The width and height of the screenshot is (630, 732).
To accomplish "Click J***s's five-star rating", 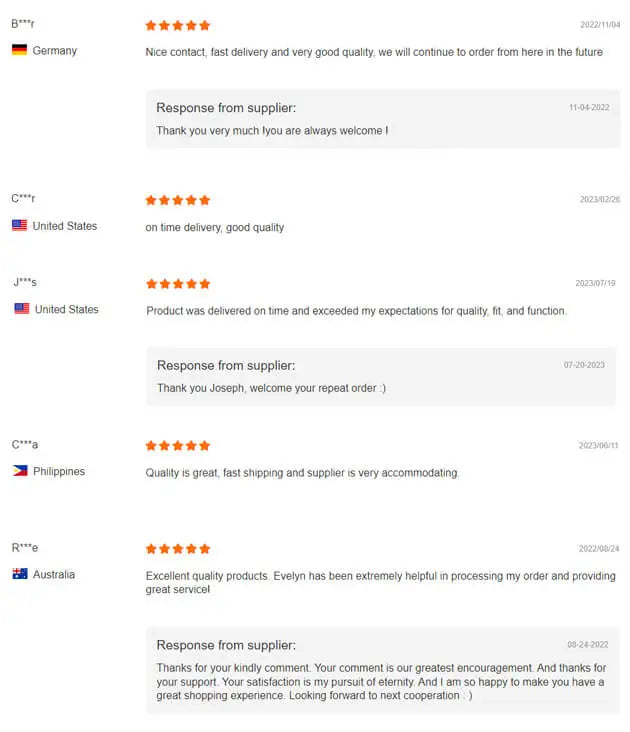I will (x=178, y=284).
